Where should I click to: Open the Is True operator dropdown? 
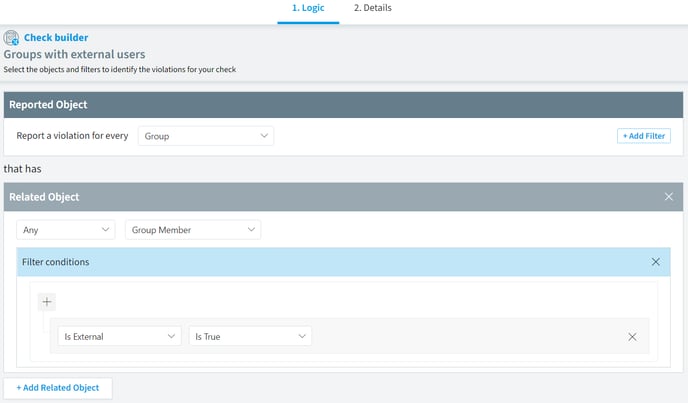[250, 336]
